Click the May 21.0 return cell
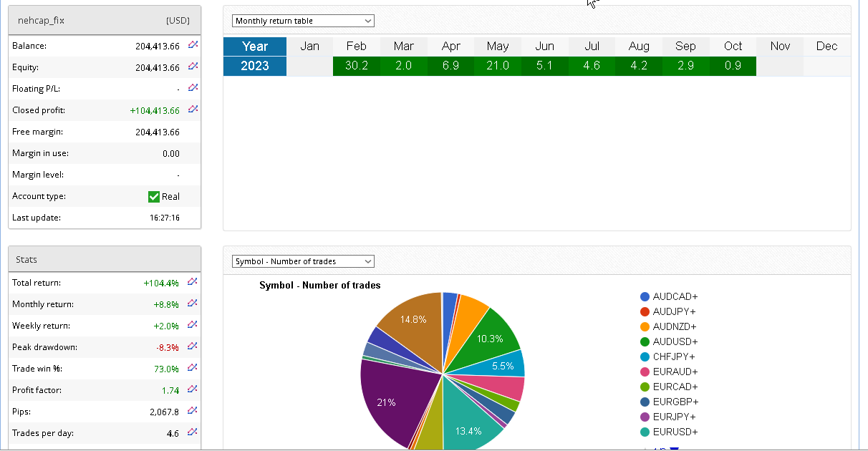This screenshot has width=868, height=451. pos(498,66)
